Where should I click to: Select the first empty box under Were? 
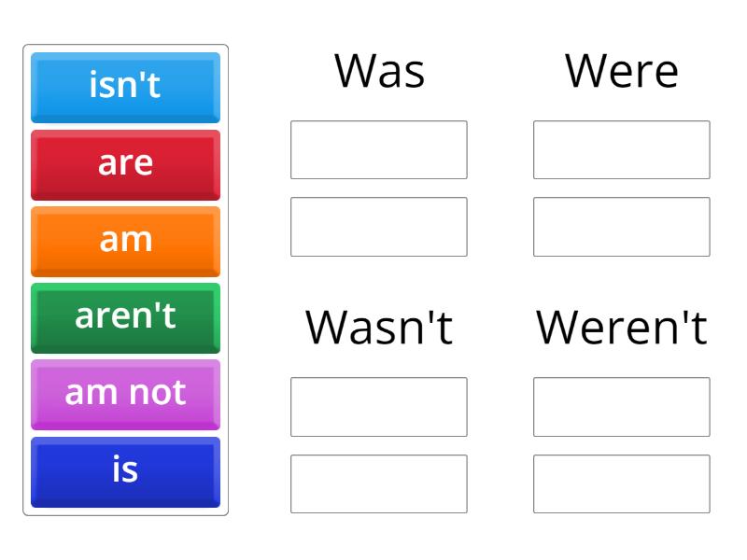tap(622, 149)
